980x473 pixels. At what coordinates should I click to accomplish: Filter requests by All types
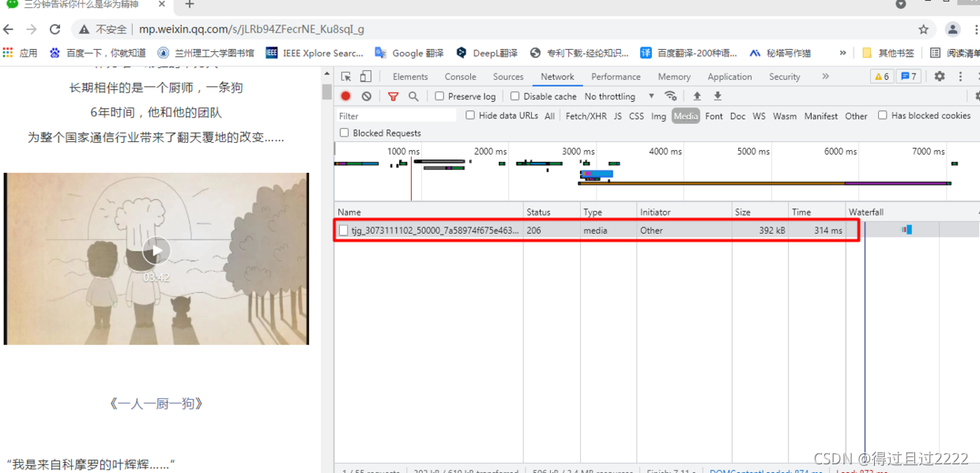pyautogui.click(x=549, y=116)
